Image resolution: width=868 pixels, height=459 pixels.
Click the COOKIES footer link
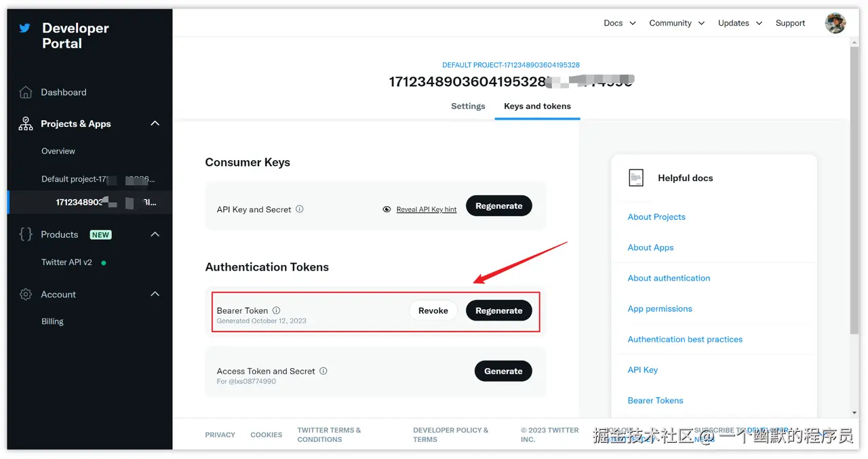[267, 435]
